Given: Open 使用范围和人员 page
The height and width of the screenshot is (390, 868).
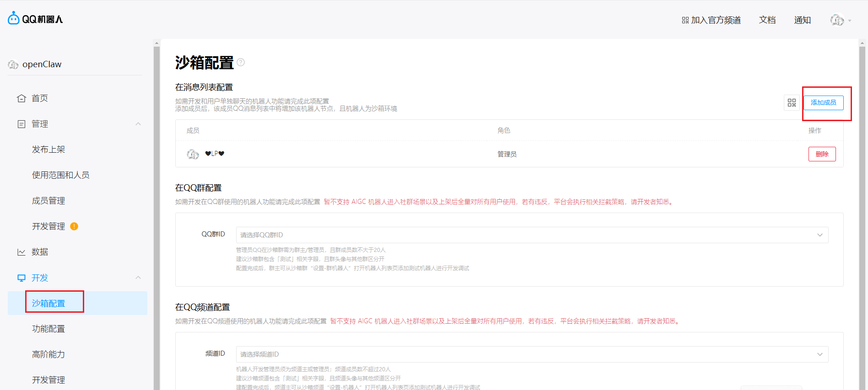Looking at the screenshot, I should coord(61,175).
